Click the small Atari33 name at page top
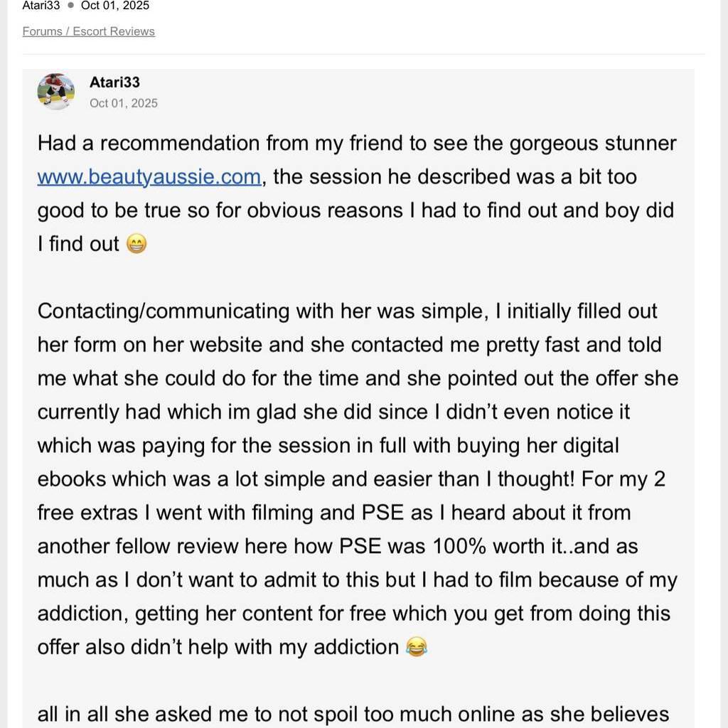 point(41,6)
